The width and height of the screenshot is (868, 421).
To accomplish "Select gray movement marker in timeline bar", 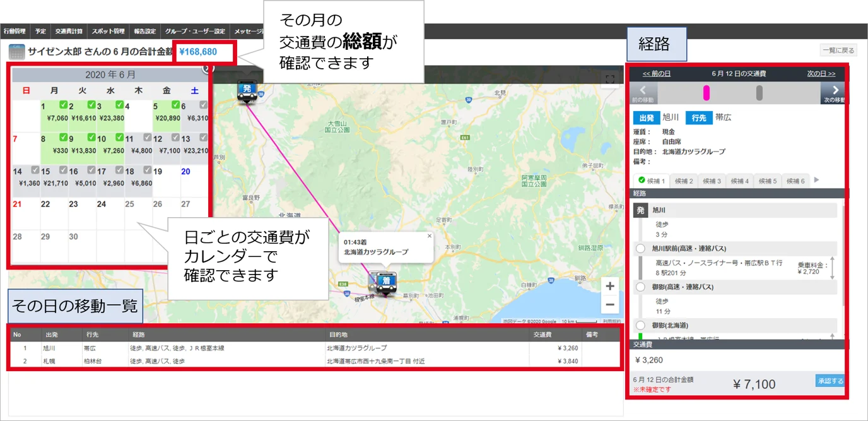I will [x=759, y=93].
